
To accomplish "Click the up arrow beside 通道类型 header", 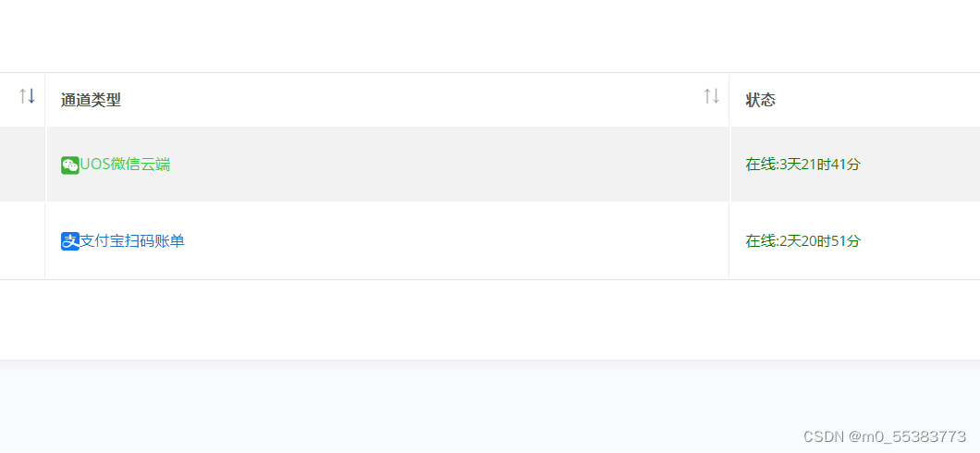I will click(707, 95).
